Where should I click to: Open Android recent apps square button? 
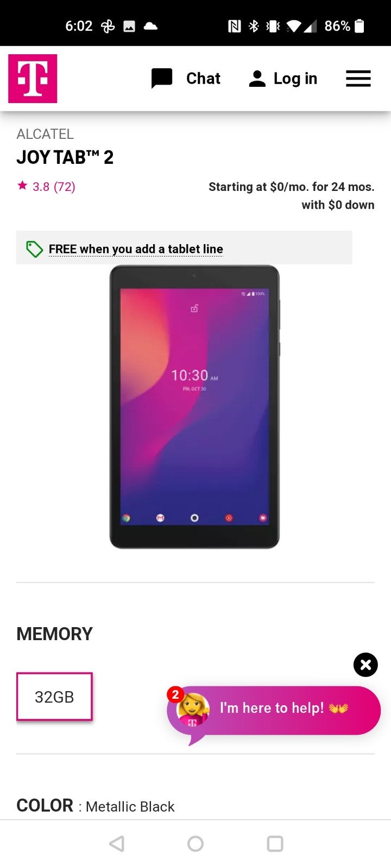(275, 844)
